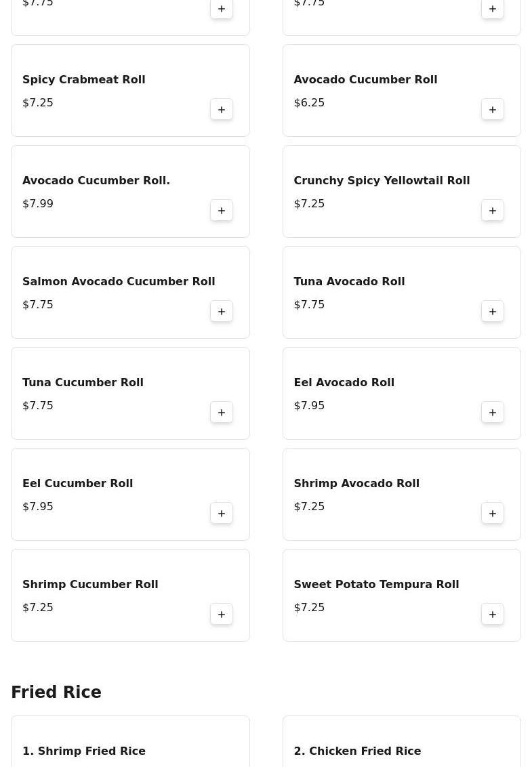Viewport: 532px width, 767px height.
Task: Add Sweet Potato Tempura Roll to cart
Action: [x=493, y=615]
